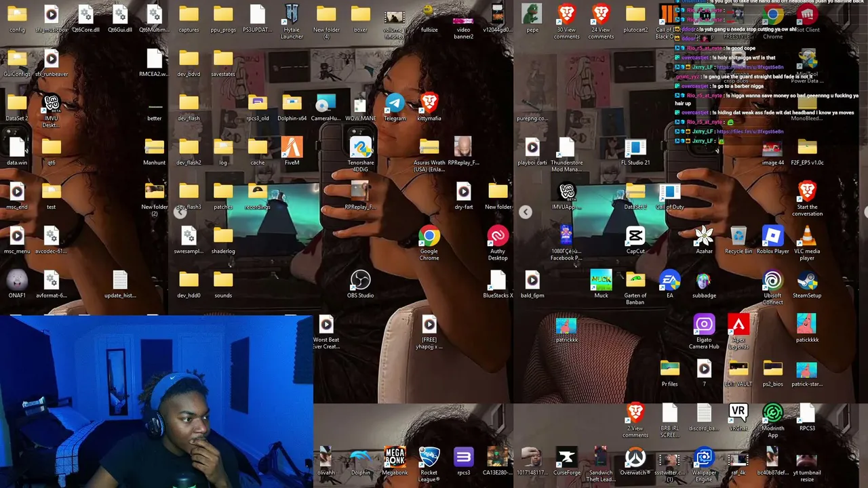Launch Rocket League shortcut

[x=429, y=457]
